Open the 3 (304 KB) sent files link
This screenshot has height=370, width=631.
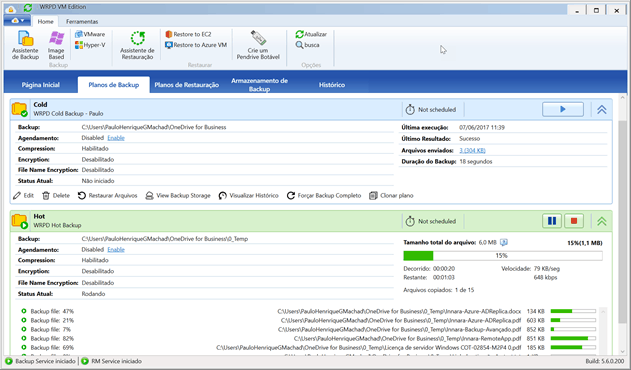[x=472, y=150]
